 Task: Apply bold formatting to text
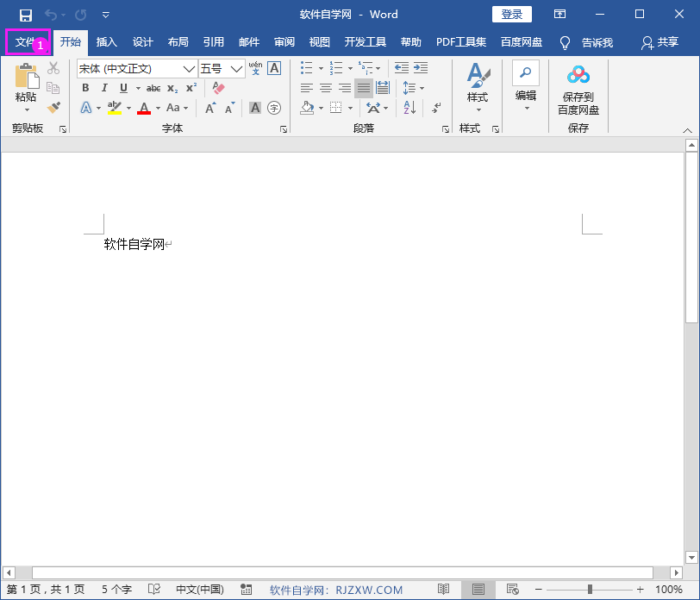(x=85, y=88)
